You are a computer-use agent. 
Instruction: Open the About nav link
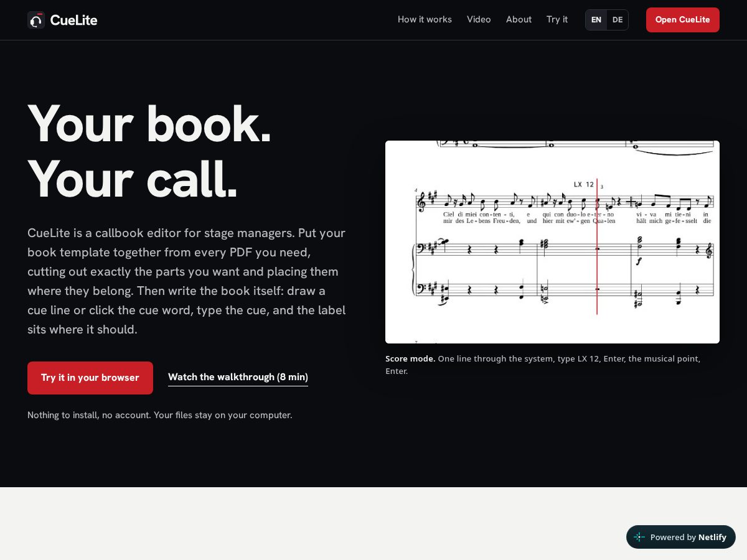tap(519, 19)
